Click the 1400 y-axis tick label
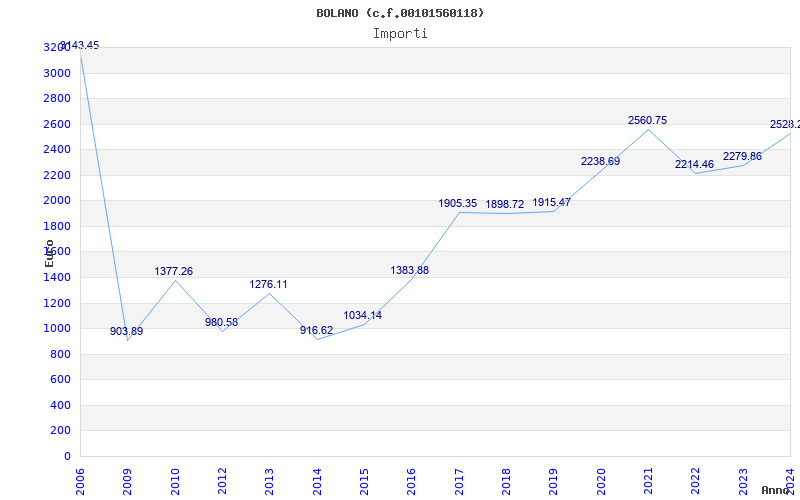Viewport: 800px width, 500px height. point(57,278)
